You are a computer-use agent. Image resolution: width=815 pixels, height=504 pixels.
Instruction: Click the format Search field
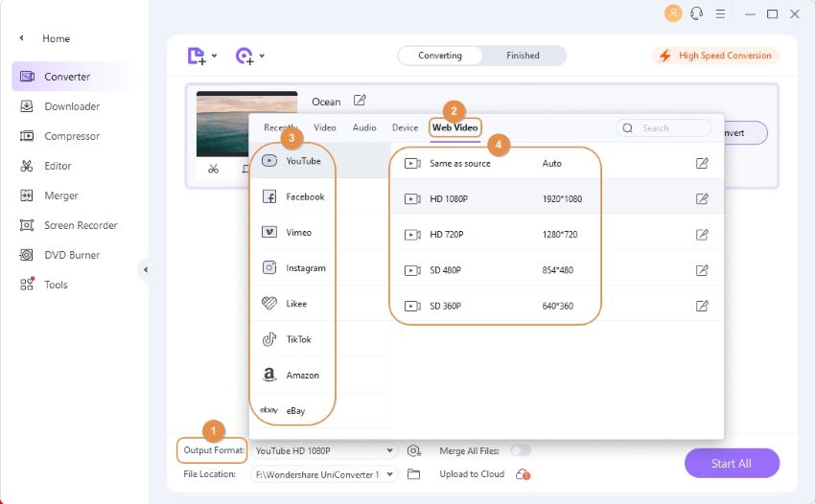[664, 127]
